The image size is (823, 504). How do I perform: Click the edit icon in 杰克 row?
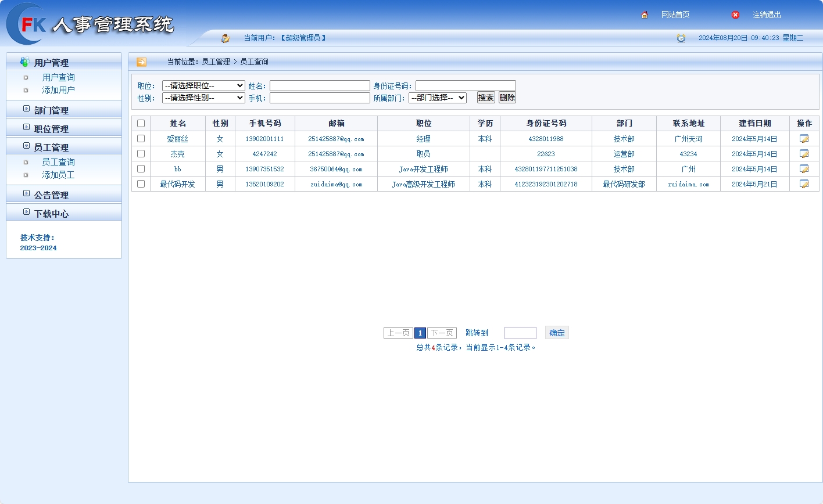(804, 154)
